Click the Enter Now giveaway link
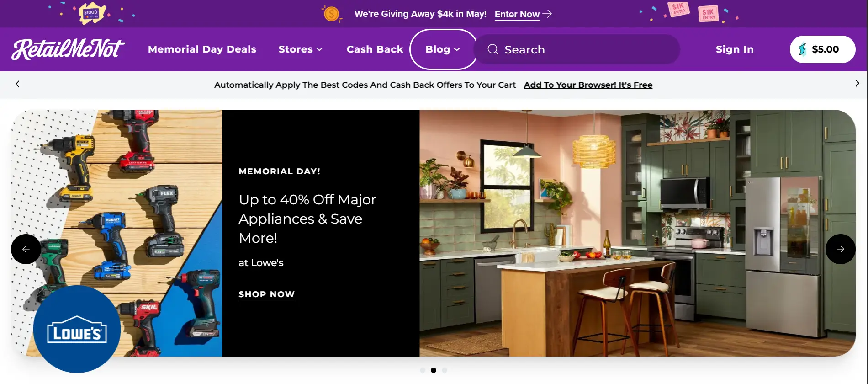 coord(517,14)
